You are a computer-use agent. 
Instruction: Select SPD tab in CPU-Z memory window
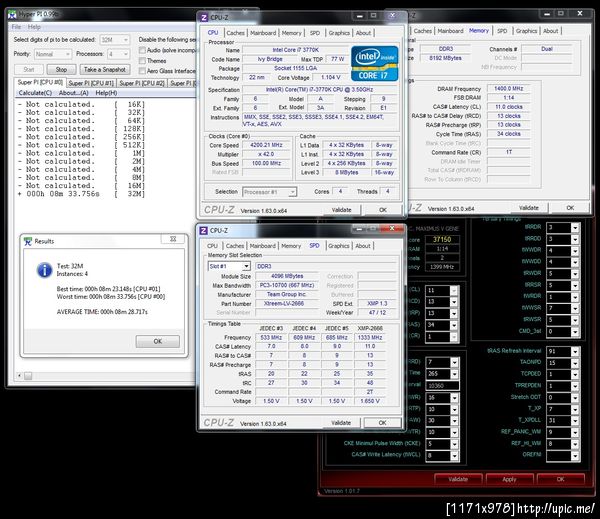[x=502, y=31]
